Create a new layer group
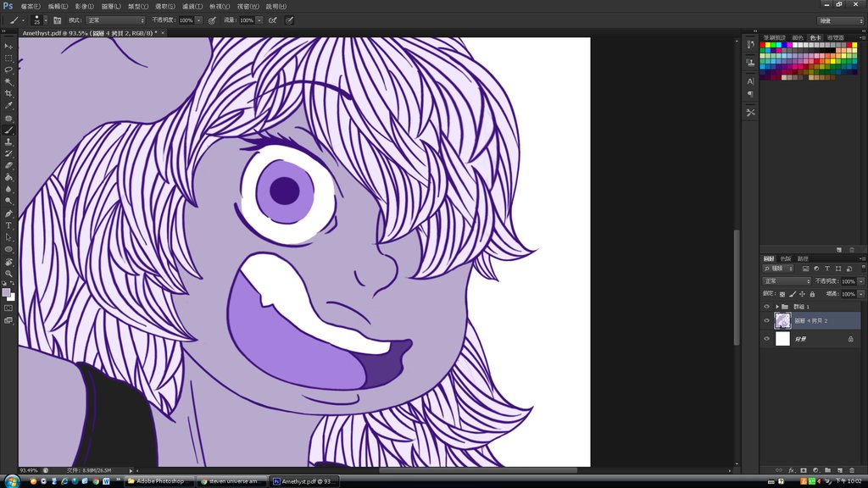 pos(827,470)
